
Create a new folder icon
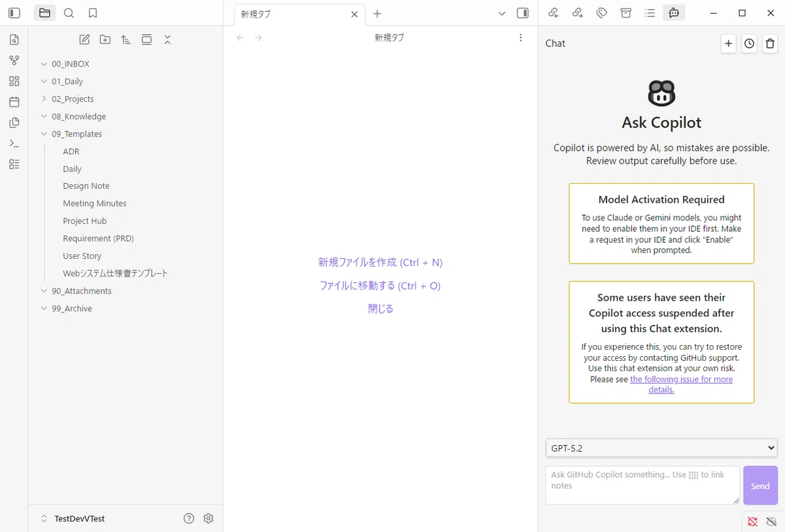[x=105, y=40]
